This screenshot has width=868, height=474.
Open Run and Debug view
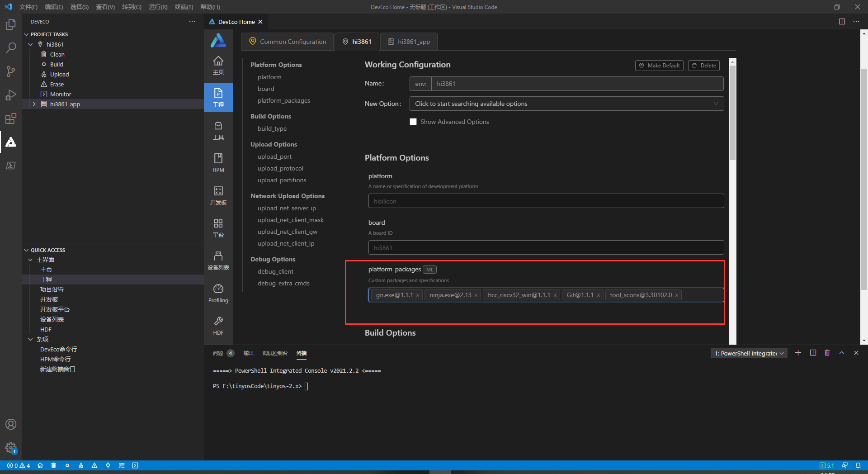(x=11, y=95)
